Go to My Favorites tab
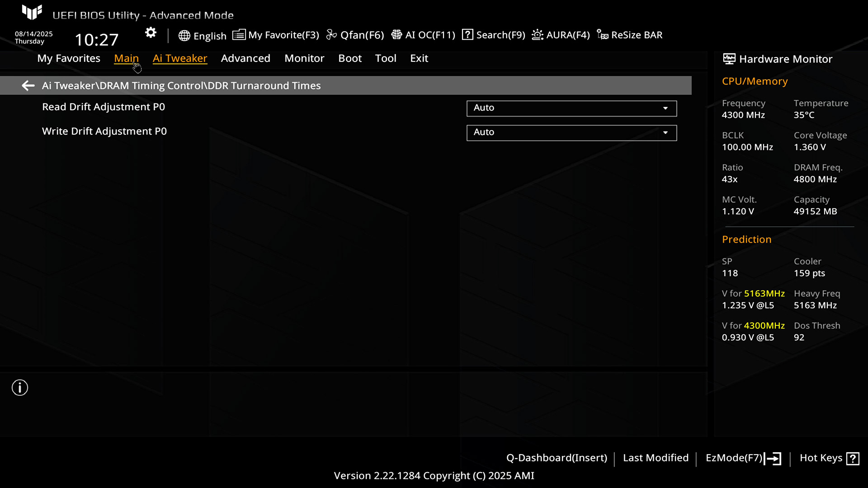Viewport: 868px width, 488px height. click(69, 58)
